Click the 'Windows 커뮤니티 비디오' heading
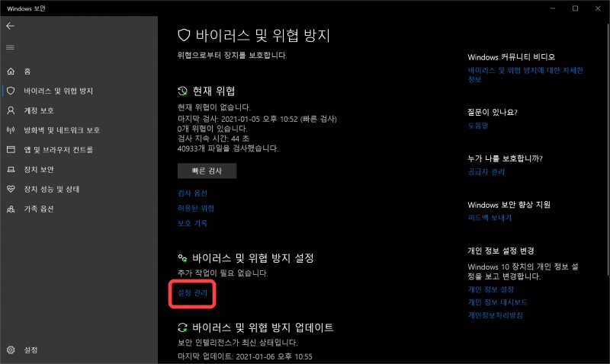 pos(511,57)
